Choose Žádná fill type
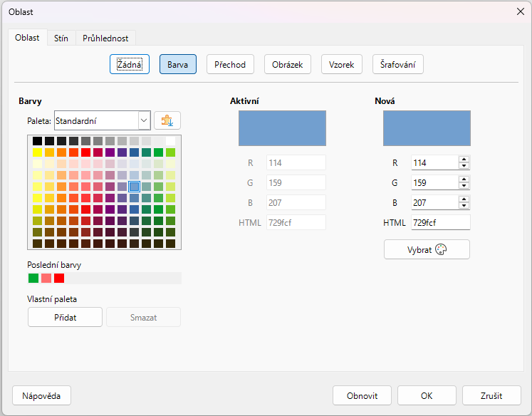 (130, 64)
